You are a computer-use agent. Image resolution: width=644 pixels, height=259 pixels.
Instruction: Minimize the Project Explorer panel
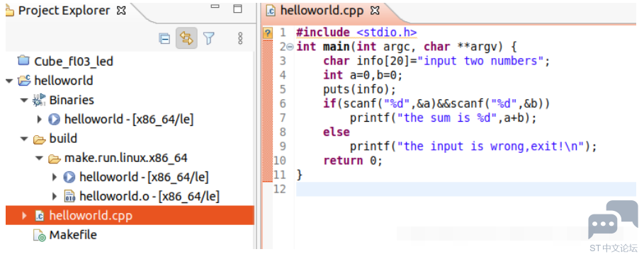click(215, 7)
